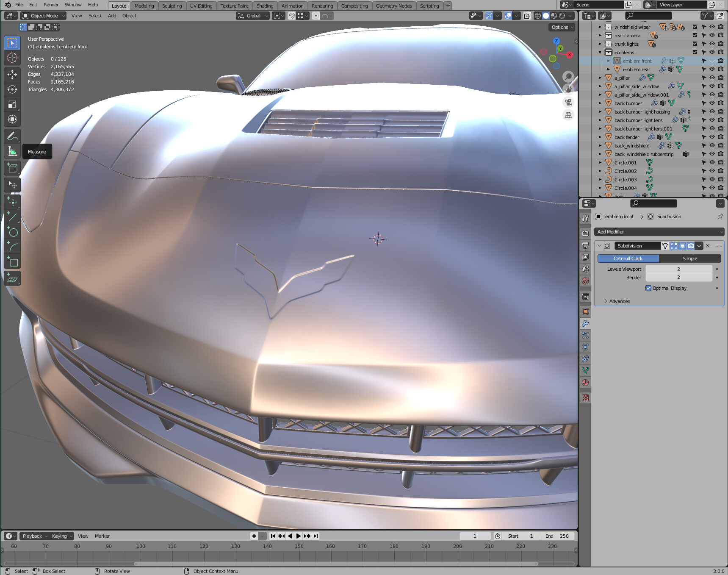The width and height of the screenshot is (728, 575).
Task: Switch to the Geometry Nodes workspace tab
Action: (x=393, y=6)
